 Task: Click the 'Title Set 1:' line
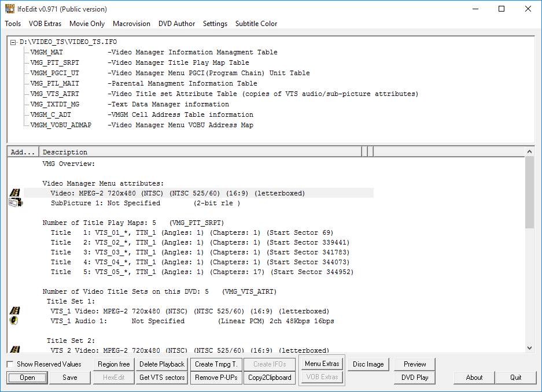pyautogui.click(x=71, y=301)
